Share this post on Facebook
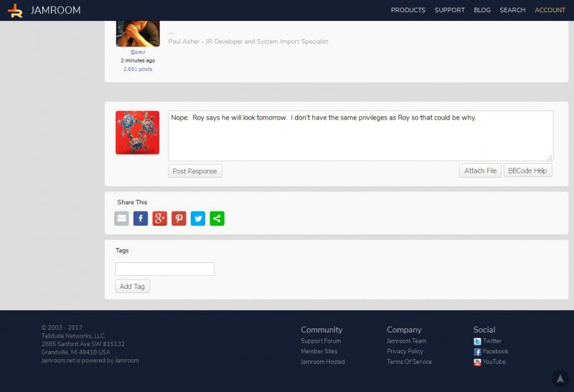Viewport: 574px width, 392px height. tap(141, 219)
